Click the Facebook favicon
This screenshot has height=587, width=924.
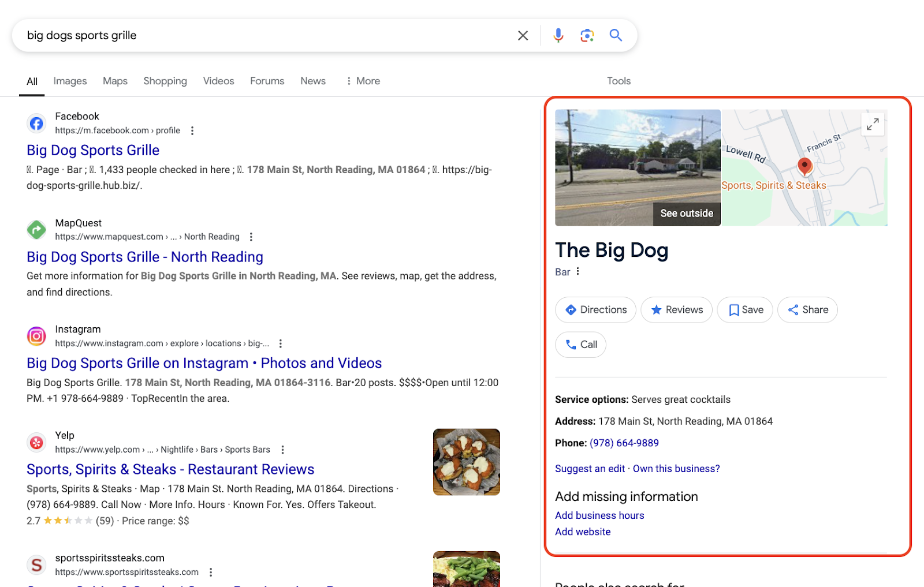tap(36, 124)
